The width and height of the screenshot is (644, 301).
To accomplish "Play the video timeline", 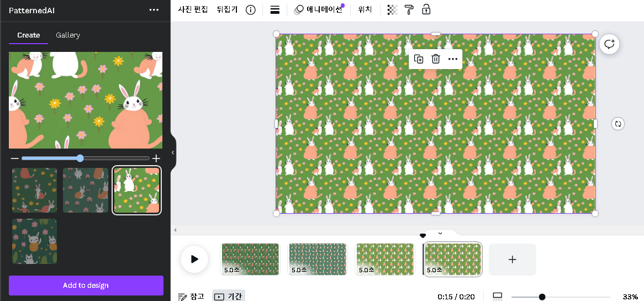I will coord(194,259).
